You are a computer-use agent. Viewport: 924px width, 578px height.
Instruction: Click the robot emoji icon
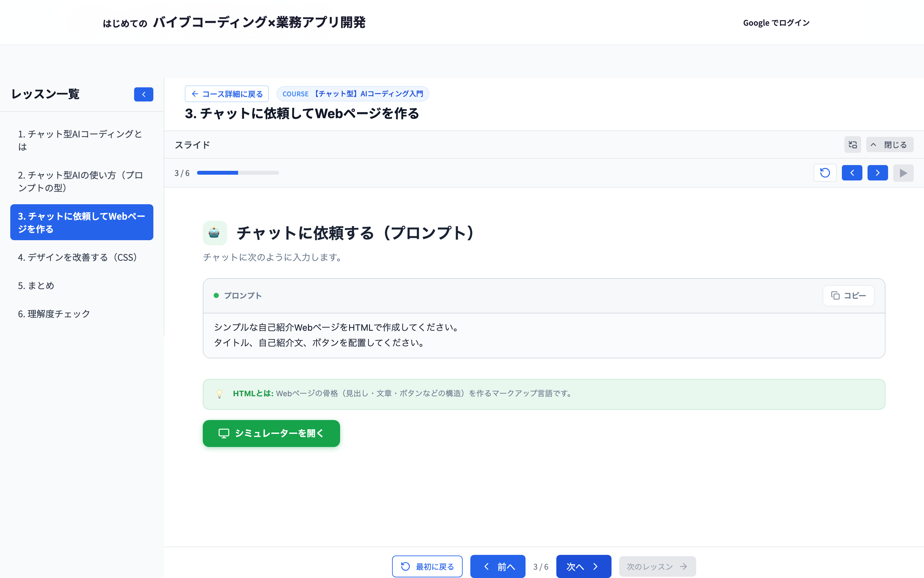click(x=215, y=233)
